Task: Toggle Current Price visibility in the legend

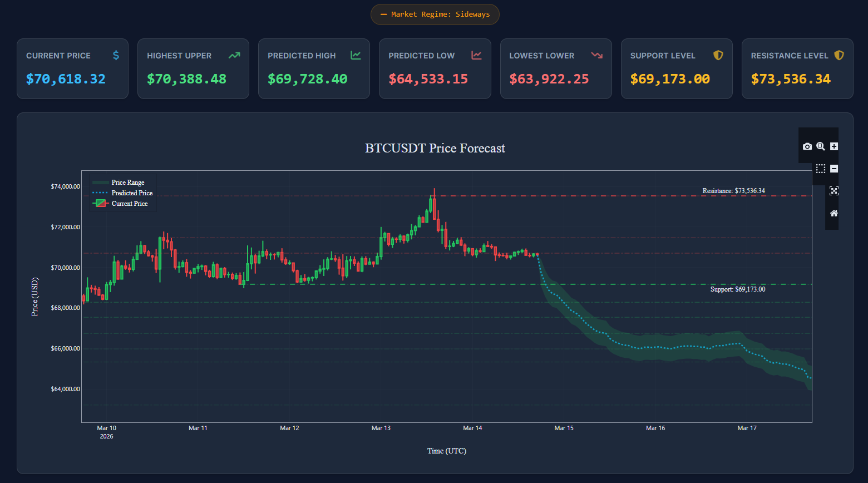Action: click(x=129, y=203)
